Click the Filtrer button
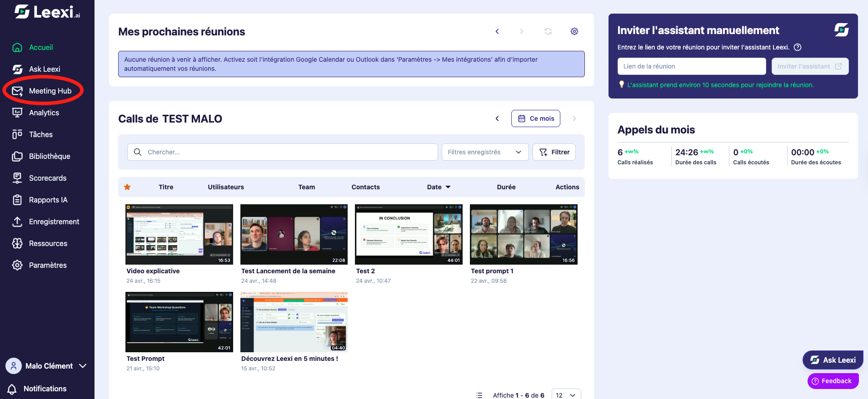 pyautogui.click(x=554, y=152)
